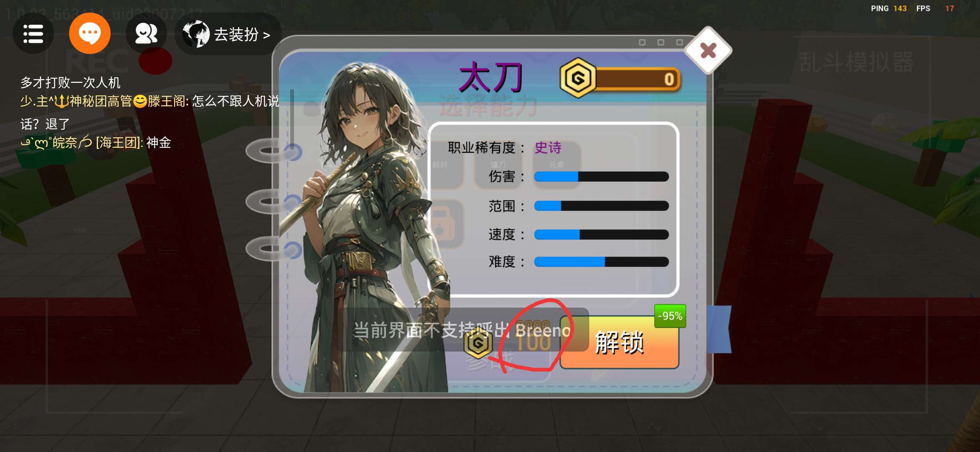The width and height of the screenshot is (980, 452).
Task: Tap the gold G coin icon at top
Action: [578, 78]
